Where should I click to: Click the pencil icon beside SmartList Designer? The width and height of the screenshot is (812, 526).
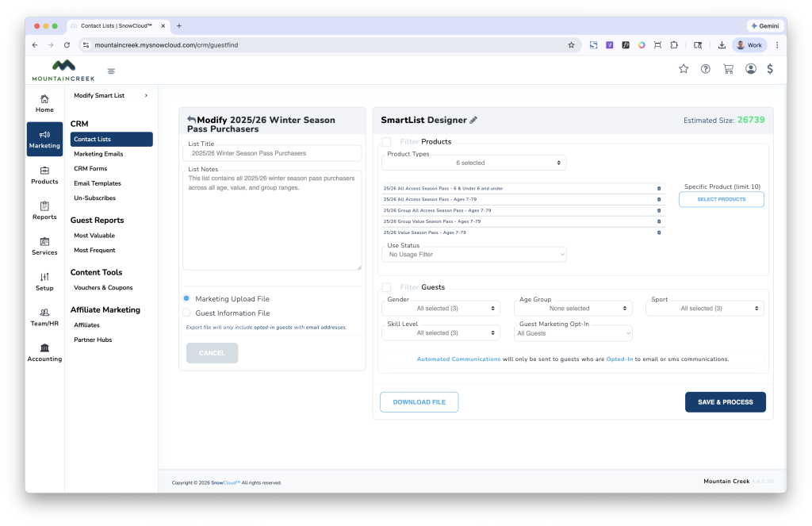coord(473,121)
